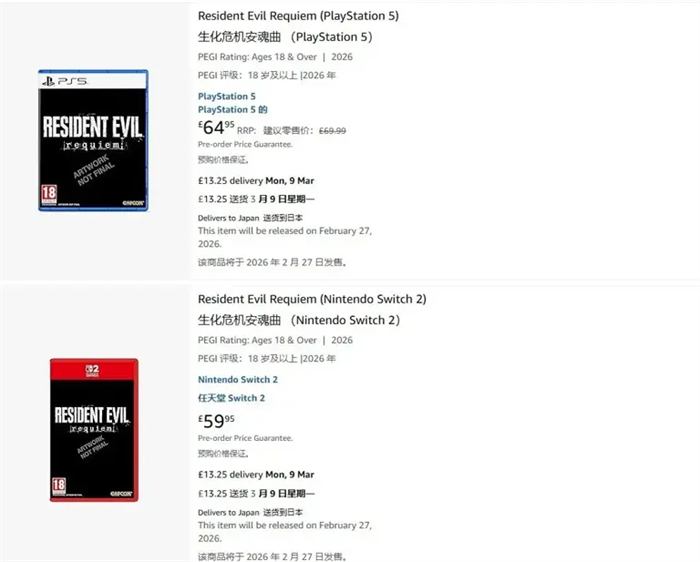Click the Chinese title 生化危机安魂曲 (Nintendo Switch 2)
The height and width of the screenshot is (562, 700).
[x=299, y=320]
